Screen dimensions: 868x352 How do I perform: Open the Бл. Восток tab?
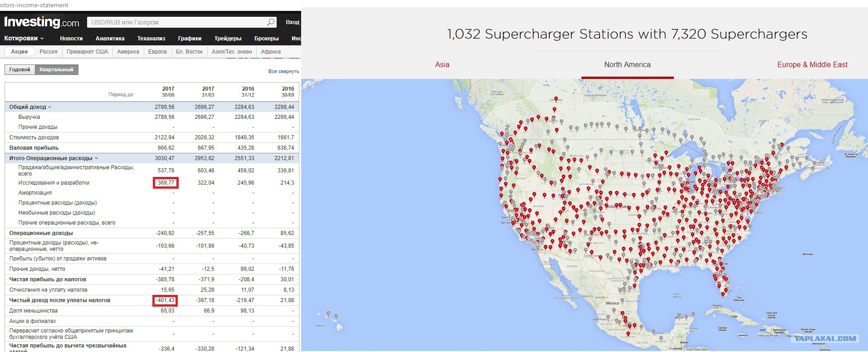coord(189,52)
